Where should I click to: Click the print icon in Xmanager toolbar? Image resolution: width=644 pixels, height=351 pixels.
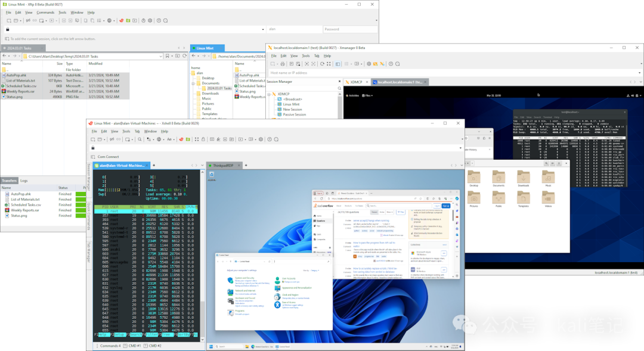click(283, 64)
